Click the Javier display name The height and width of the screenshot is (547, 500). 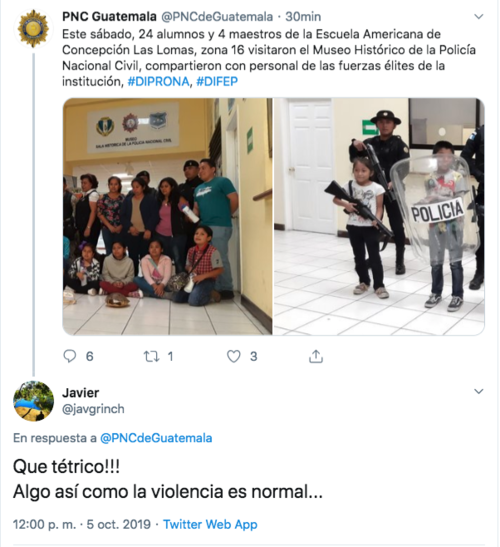click(x=81, y=393)
